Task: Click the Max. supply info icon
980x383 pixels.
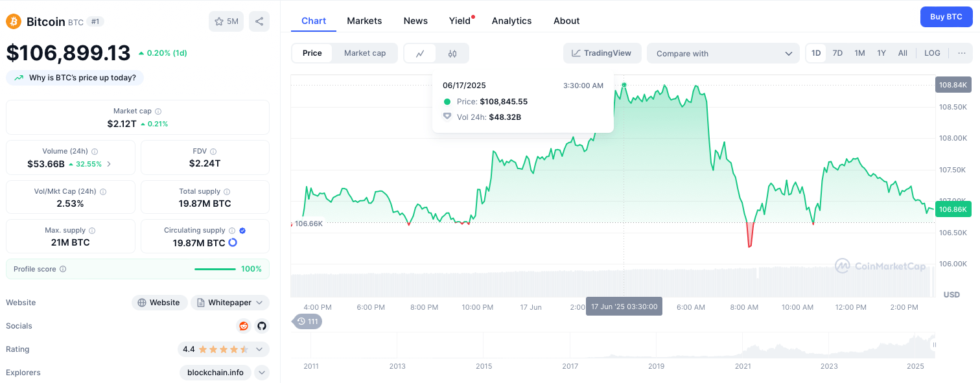Action: [x=92, y=231]
